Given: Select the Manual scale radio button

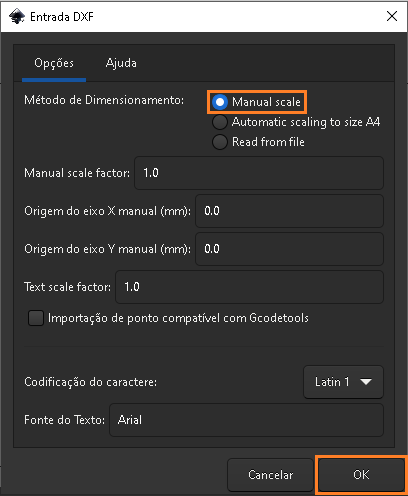Looking at the screenshot, I should coord(220,102).
